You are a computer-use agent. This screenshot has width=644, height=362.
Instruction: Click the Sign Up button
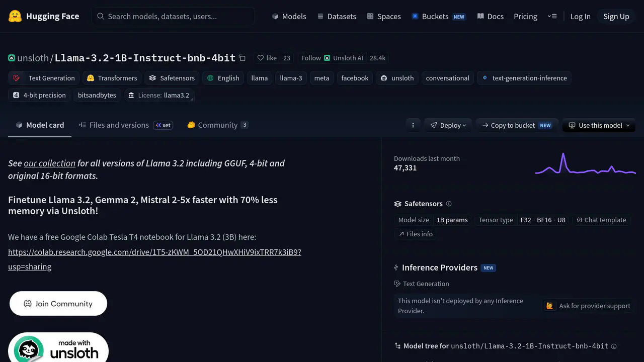pos(616,17)
